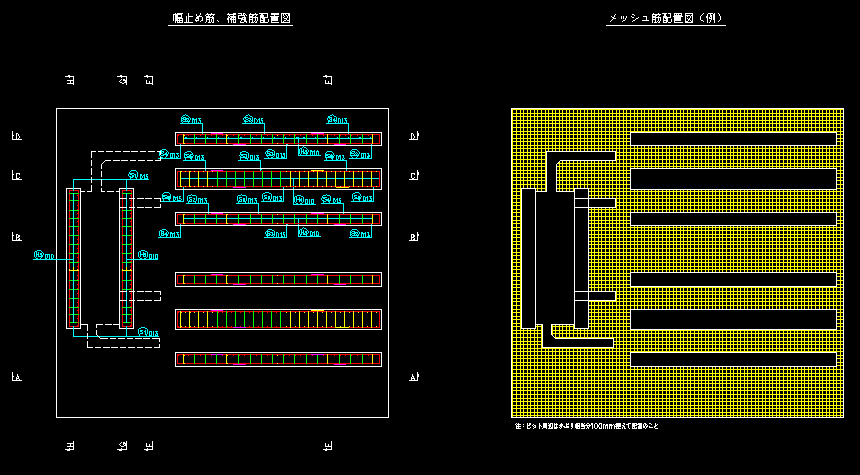
Task: Click the grid axis marker at top-left of plan
Action: (x=69, y=80)
